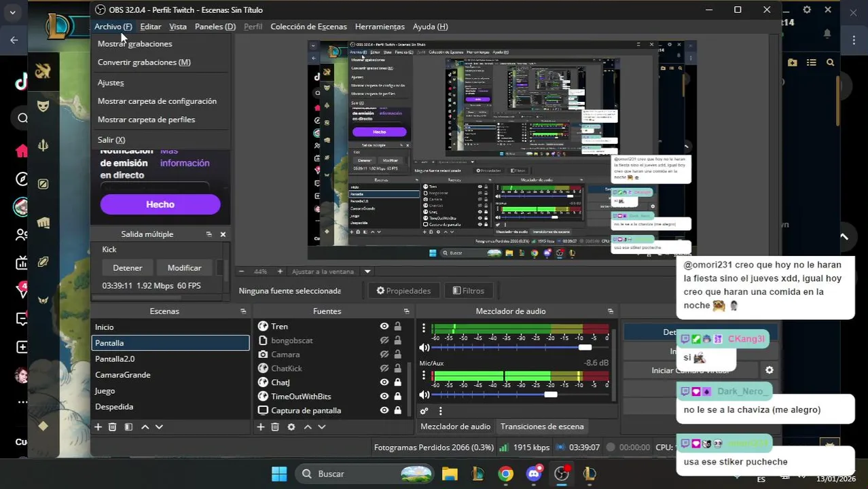
Task: Pop out the Escenas dock
Action: (x=243, y=311)
